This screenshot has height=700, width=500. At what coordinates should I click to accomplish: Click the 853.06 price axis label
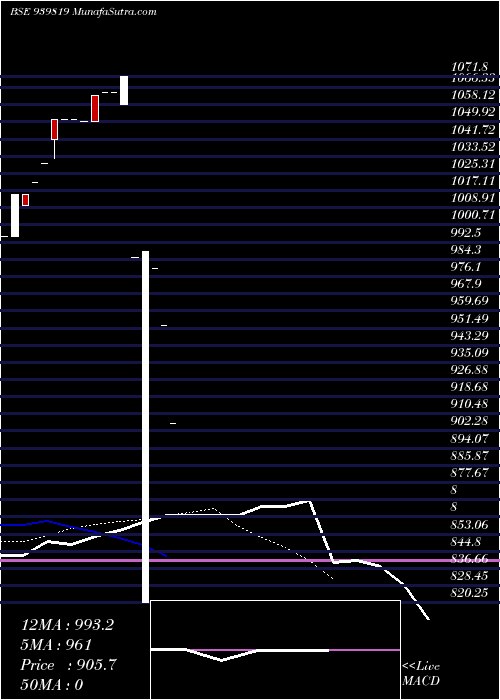tap(469, 524)
